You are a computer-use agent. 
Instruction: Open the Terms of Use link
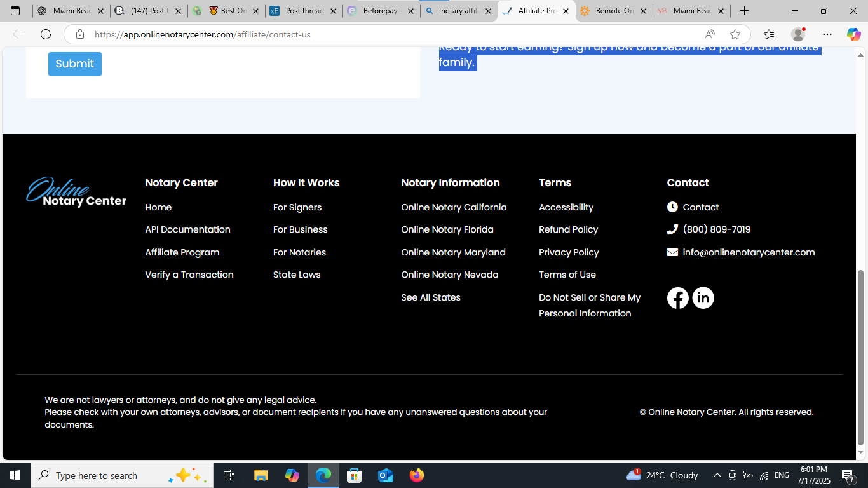click(567, 274)
